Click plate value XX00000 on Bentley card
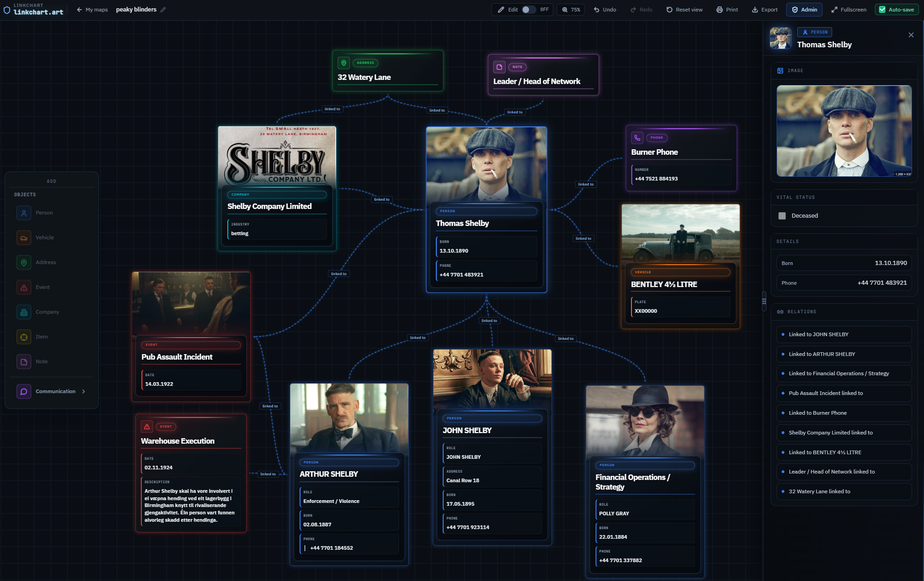The width and height of the screenshot is (924, 581). pos(646,311)
